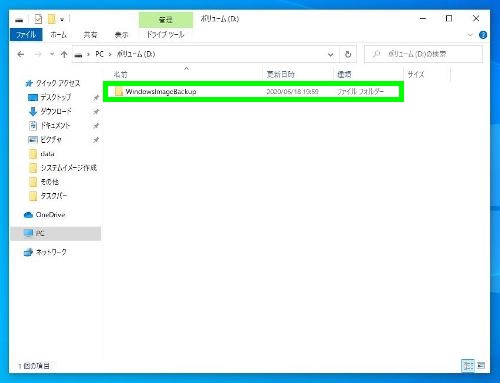Click the 2020/06/18 modified date cell
Viewport: 500px width, 383px height.
tap(292, 91)
